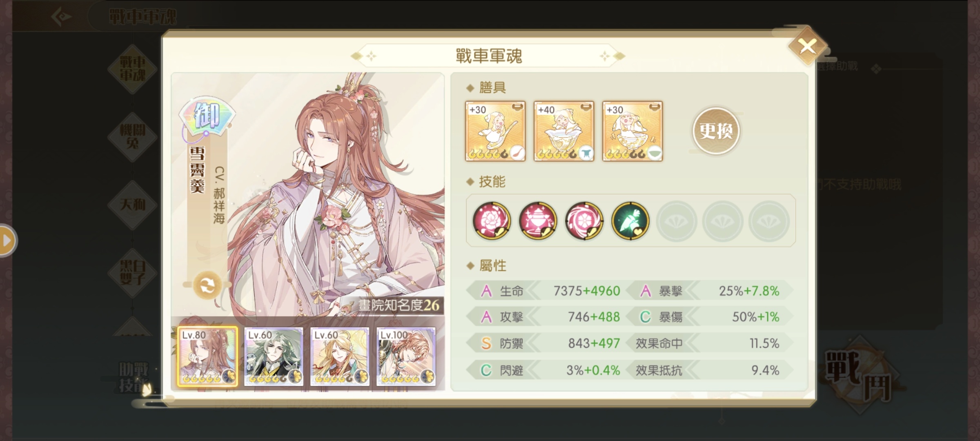Close the 戰車軍魂 dialog
980x441 pixels.
[807, 46]
